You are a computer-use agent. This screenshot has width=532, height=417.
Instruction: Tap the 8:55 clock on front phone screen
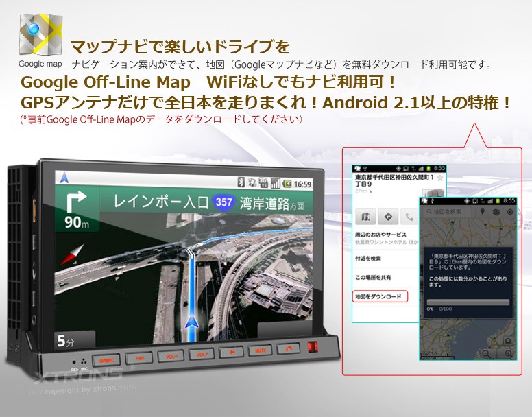509,200
